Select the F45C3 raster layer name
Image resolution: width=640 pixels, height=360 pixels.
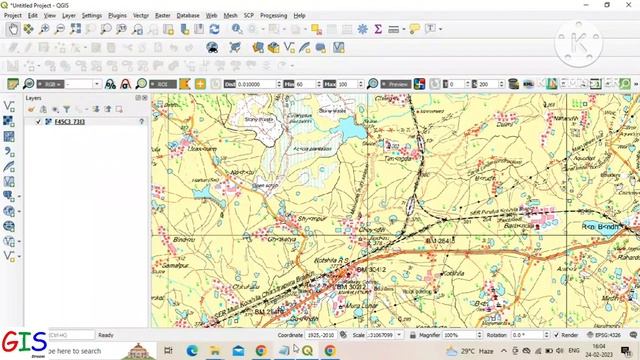coord(69,122)
